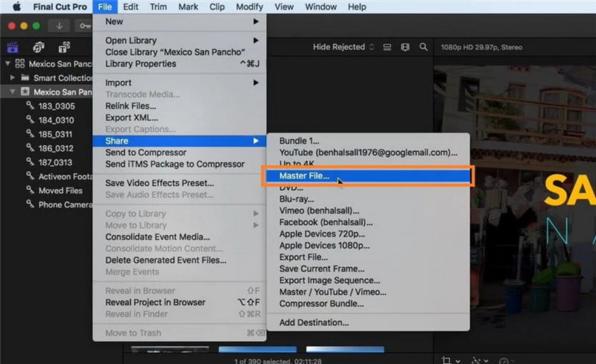Open the Final Cut Pro application menu
This screenshot has width=596, height=364.
[x=60, y=7]
